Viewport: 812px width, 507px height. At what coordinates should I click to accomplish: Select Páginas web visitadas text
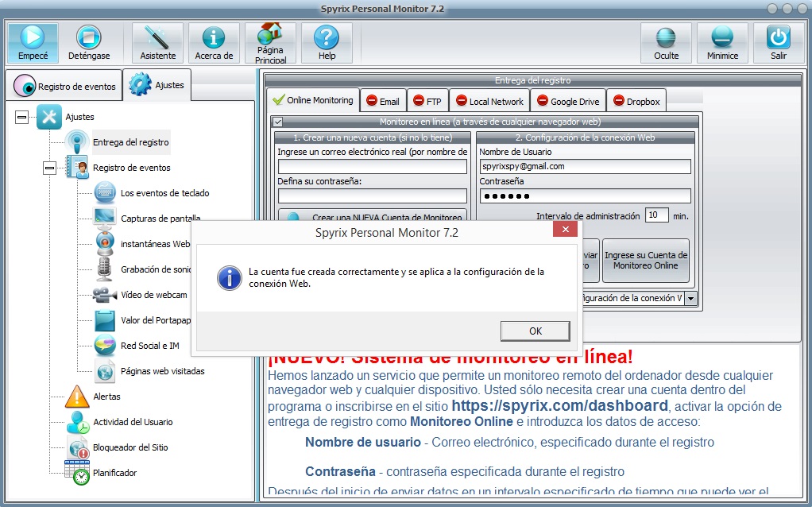coord(163,371)
